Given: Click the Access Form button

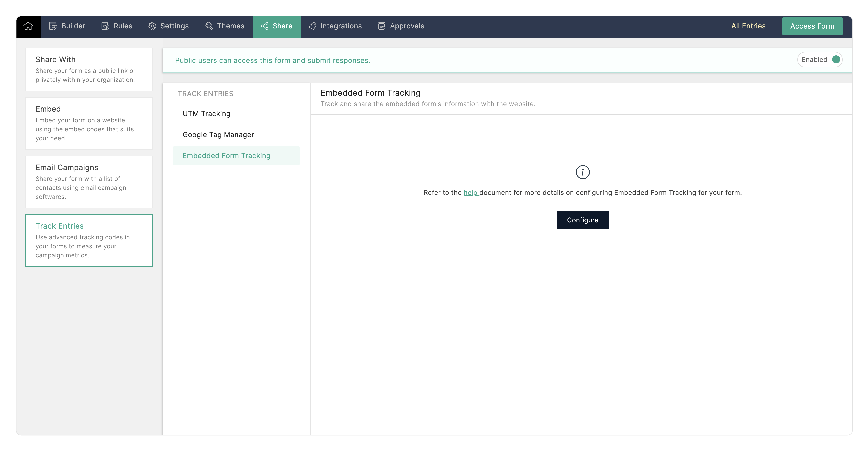Looking at the screenshot, I should click(x=812, y=26).
